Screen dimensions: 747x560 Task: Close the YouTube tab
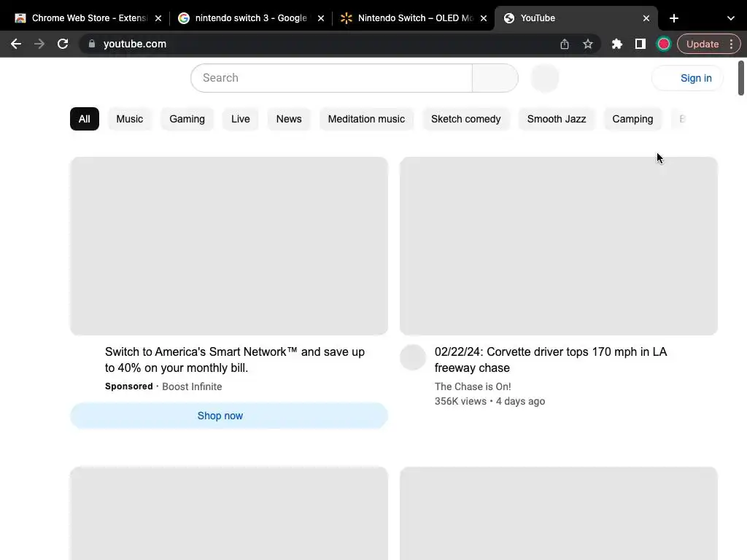coord(646,18)
